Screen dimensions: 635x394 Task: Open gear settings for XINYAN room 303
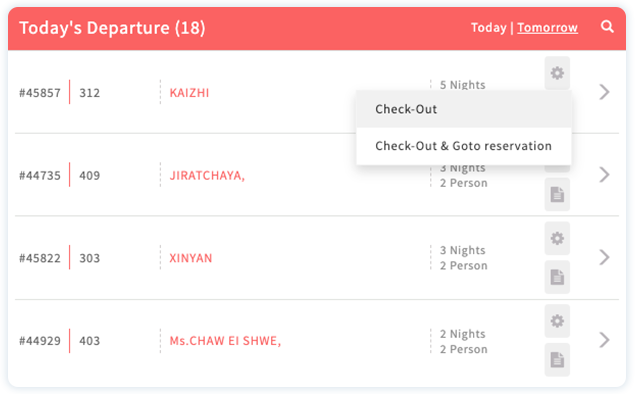point(557,238)
